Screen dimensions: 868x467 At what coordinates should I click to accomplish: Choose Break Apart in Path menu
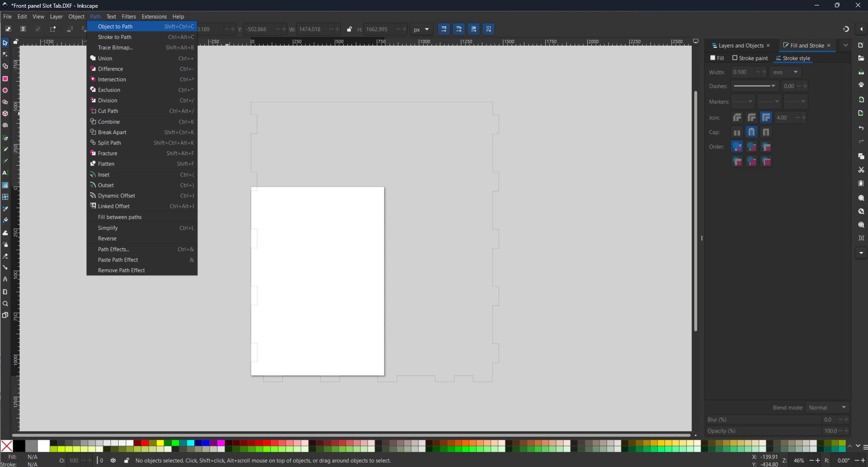pos(142,132)
